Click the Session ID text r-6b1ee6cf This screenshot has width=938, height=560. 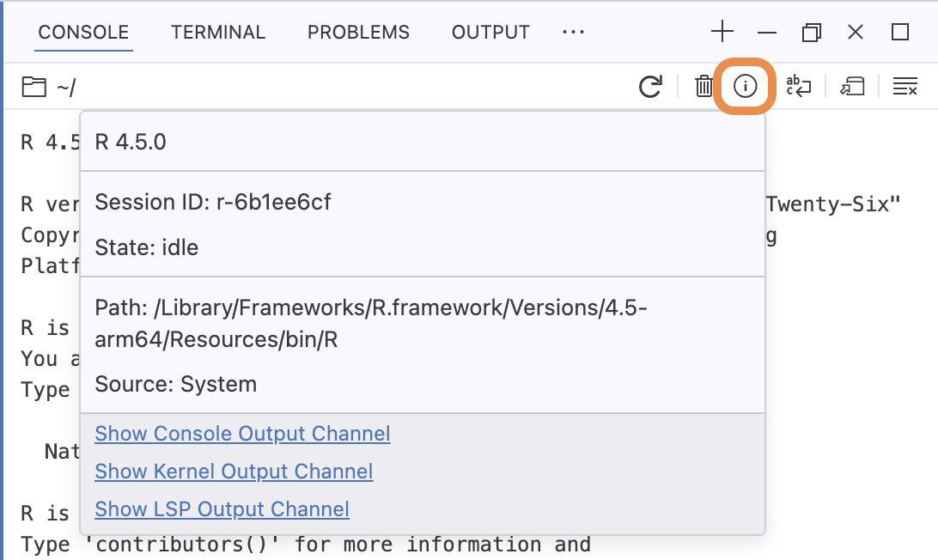click(x=273, y=202)
